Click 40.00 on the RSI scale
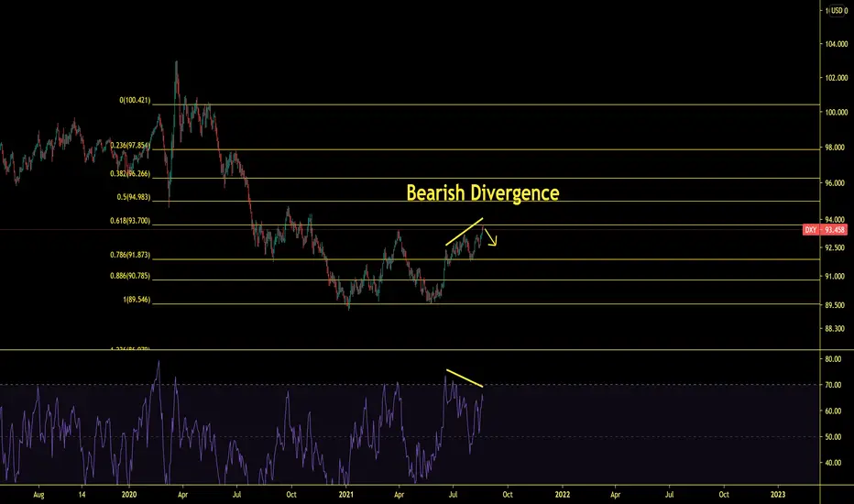The image size is (854, 504). click(x=833, y=463)
